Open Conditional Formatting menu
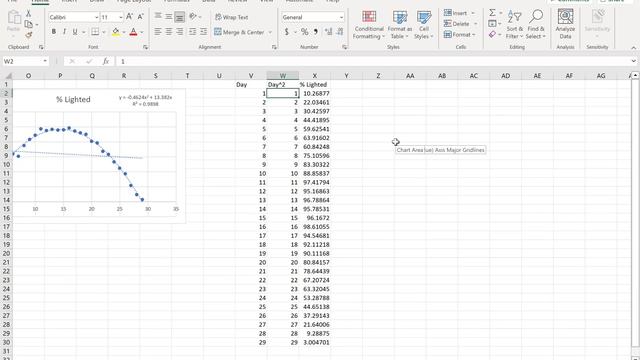Viewport: 640px width, 360px height. (369, 25)
